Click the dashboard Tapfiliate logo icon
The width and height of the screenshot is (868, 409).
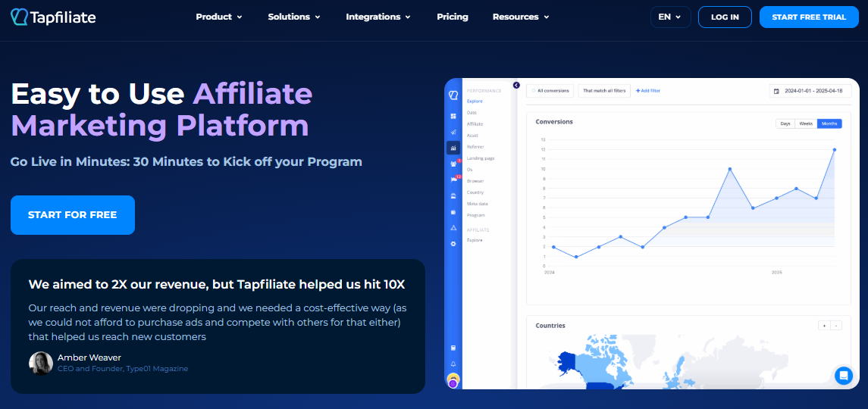click(453, 95)
